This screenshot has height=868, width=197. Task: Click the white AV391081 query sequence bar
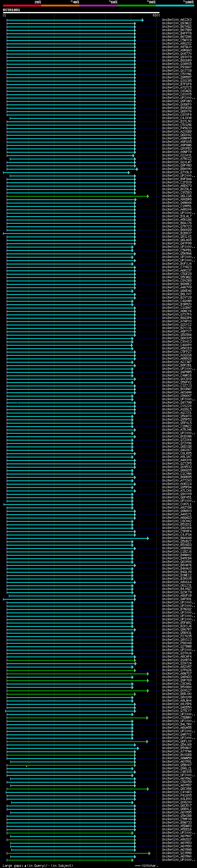point(81,12)
